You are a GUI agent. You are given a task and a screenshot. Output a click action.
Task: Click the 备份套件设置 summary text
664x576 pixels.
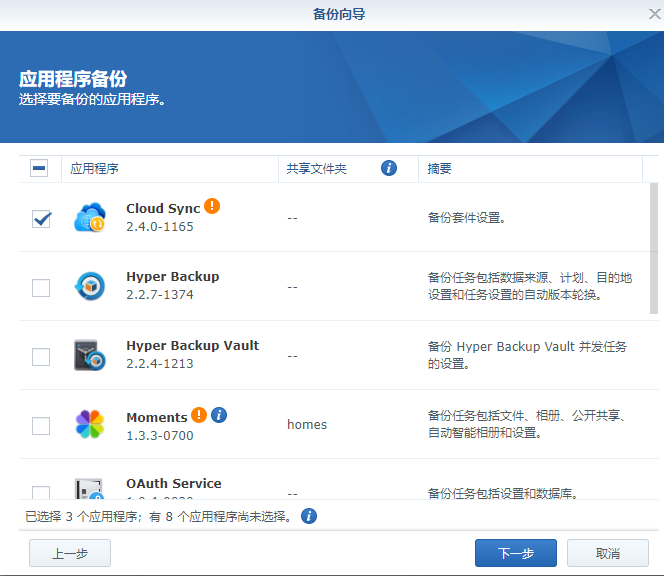click(x=467, y=218)
